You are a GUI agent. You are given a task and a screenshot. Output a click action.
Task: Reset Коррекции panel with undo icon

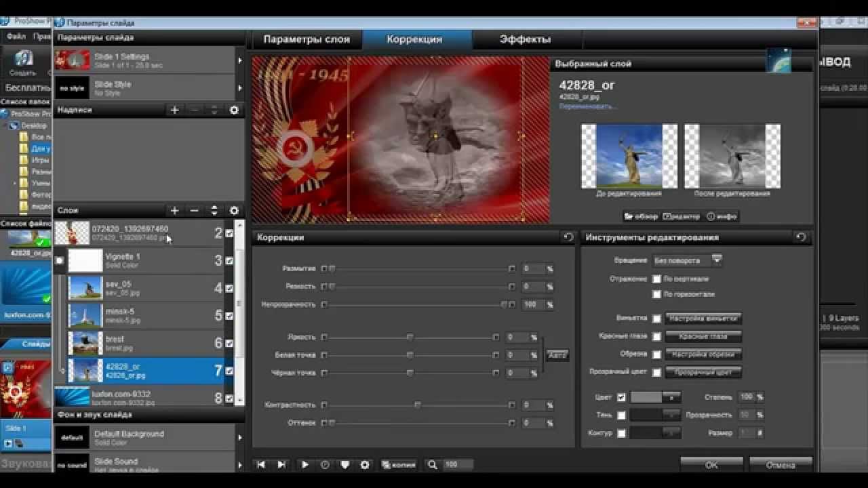coord(568,237)
